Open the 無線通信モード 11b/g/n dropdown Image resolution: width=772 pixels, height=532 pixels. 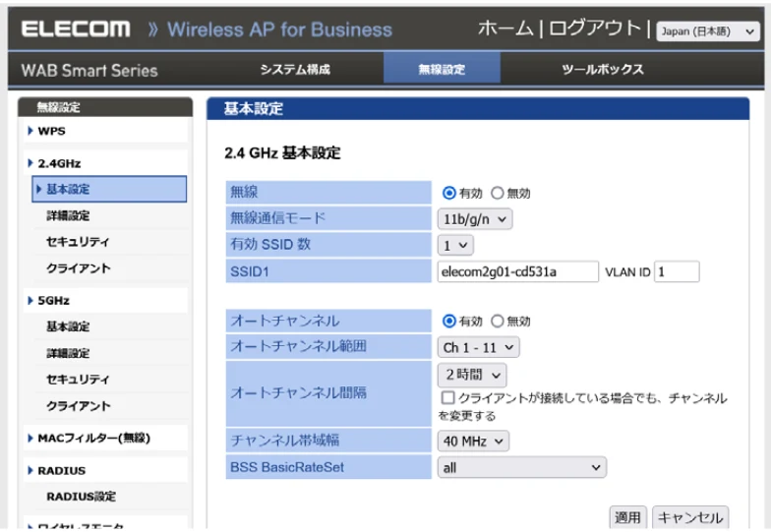[x=475, y=219]
